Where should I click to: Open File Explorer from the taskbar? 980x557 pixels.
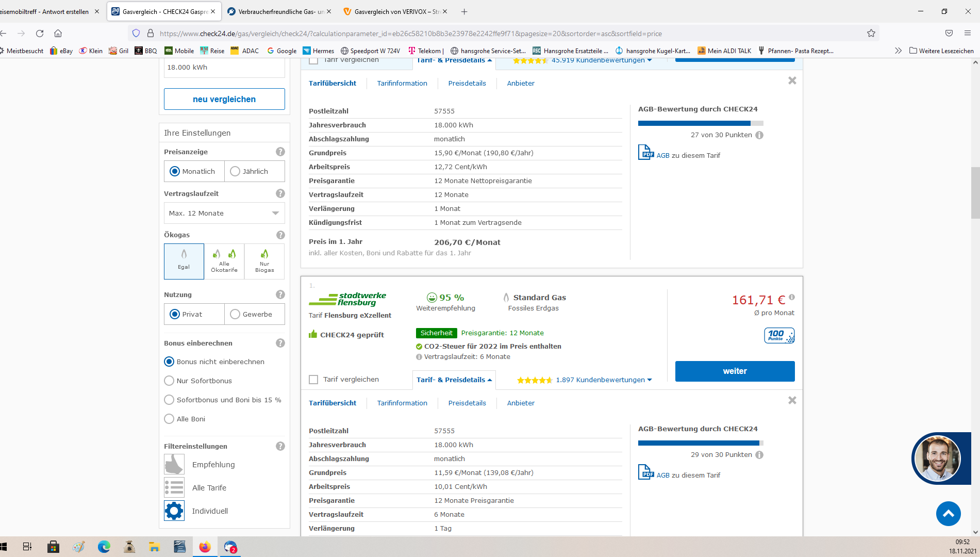coord(154,547)
